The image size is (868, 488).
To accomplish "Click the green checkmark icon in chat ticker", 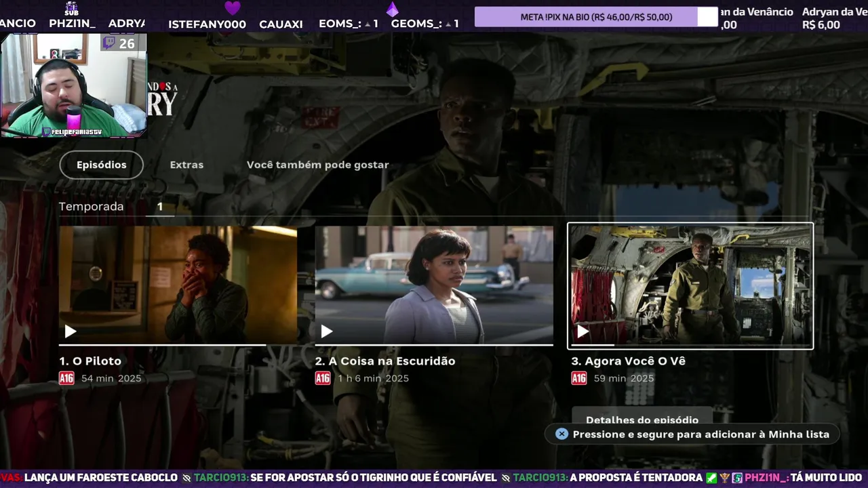I will point(711,478).
